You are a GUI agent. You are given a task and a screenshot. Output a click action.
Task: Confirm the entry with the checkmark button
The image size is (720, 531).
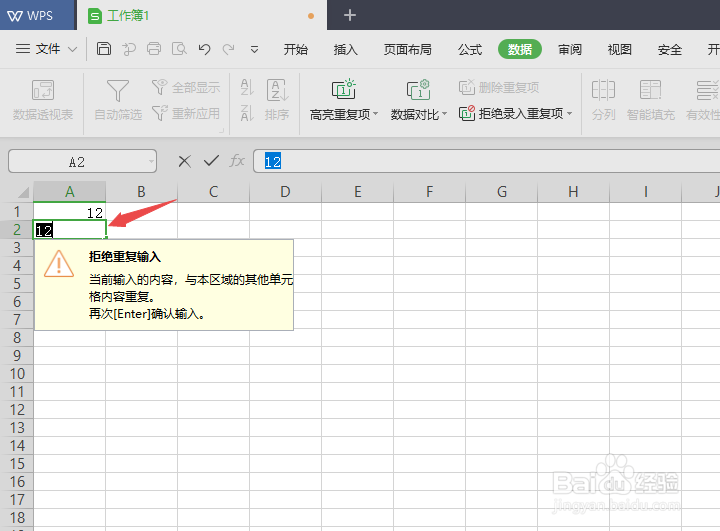pos(211,161)
